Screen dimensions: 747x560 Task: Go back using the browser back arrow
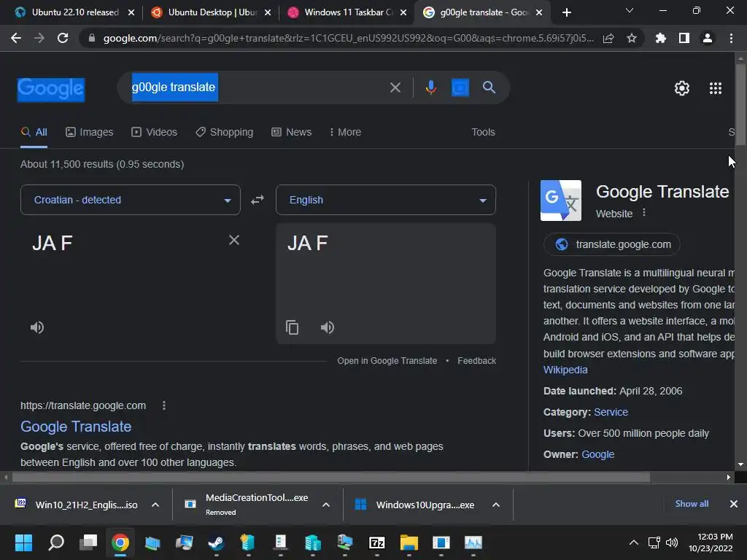pyautogui.click(x=16, y=38)
